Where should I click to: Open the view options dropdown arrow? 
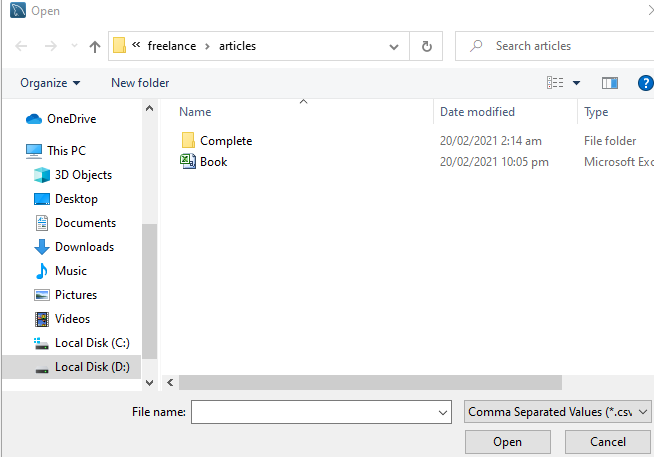576,83
